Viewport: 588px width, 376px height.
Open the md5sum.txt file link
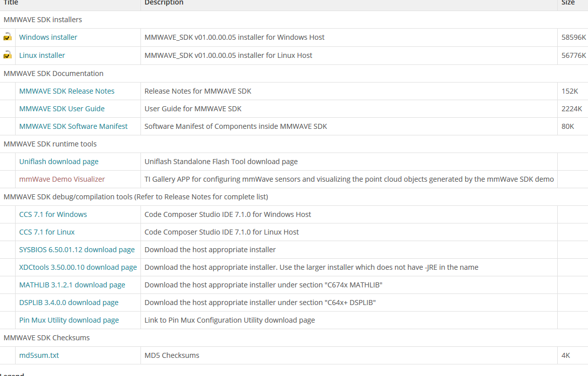tap(39, 355)
